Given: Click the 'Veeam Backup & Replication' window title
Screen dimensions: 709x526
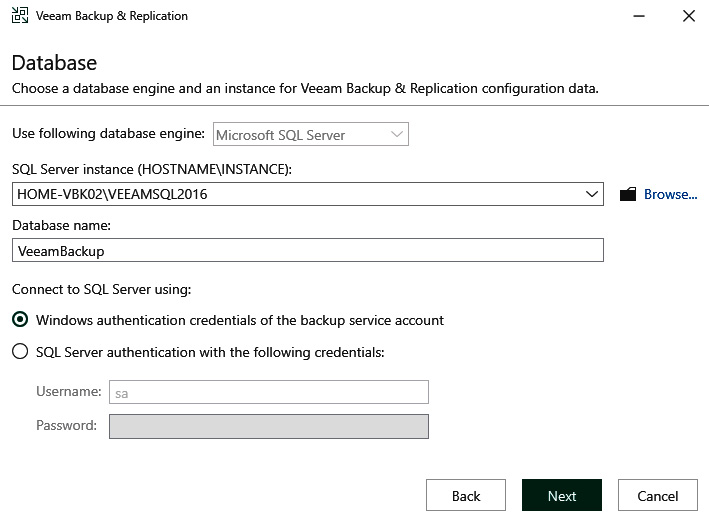Looking at the screenshot, I should (112, 16).
